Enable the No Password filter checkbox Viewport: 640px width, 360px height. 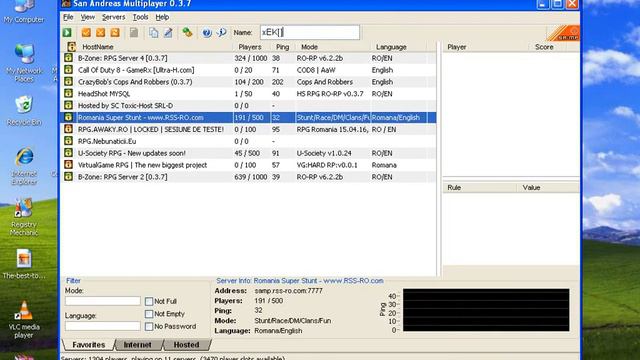(x=149, y=327)
